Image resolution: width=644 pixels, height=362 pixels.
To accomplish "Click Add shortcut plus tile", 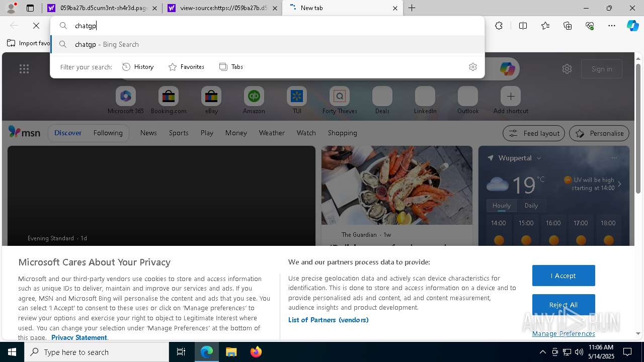I will tap(511, 101).
